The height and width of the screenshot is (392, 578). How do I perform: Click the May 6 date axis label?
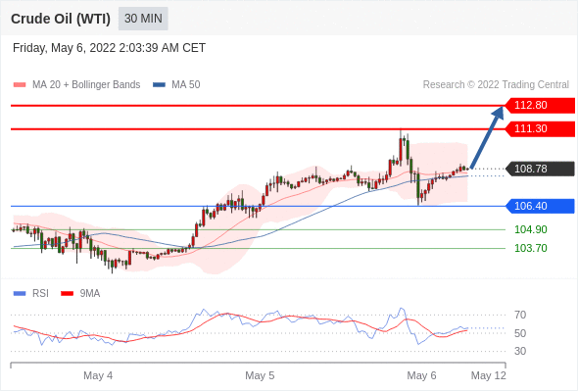[421, 375]
